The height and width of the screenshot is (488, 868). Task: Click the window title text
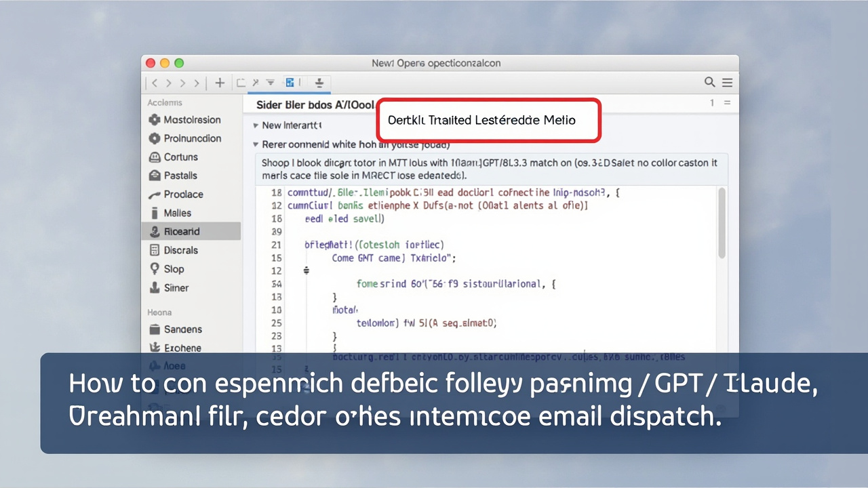[436, 63]
